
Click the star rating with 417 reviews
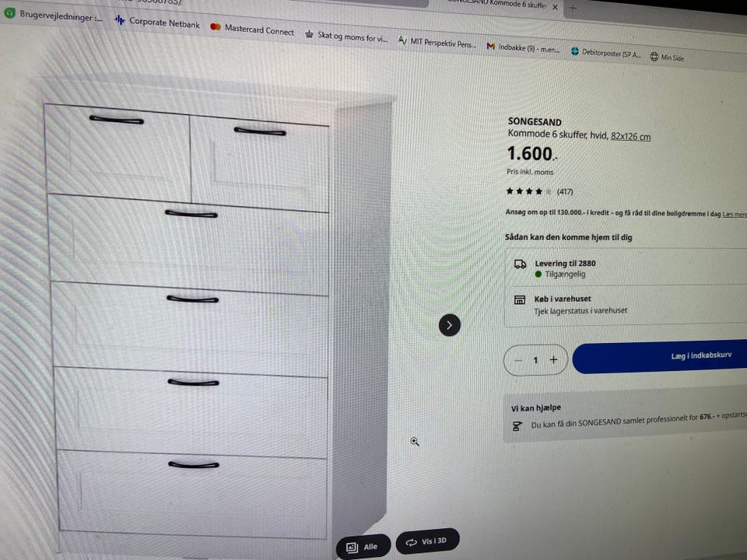539,191
